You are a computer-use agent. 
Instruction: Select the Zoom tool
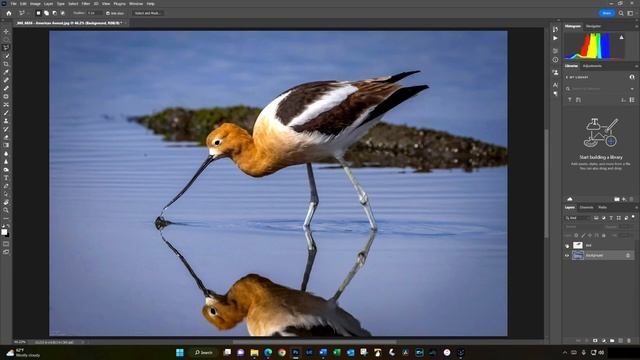pos(6,210)
